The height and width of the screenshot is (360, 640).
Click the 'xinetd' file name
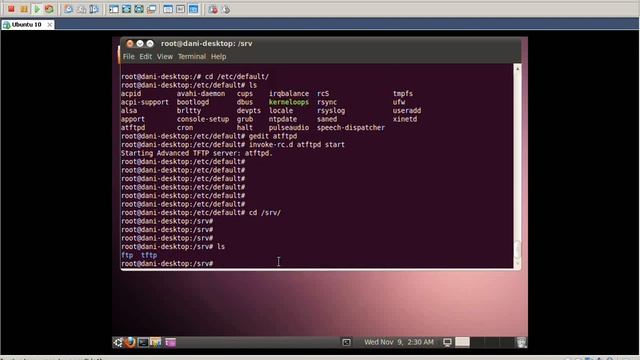click(404, 119)
